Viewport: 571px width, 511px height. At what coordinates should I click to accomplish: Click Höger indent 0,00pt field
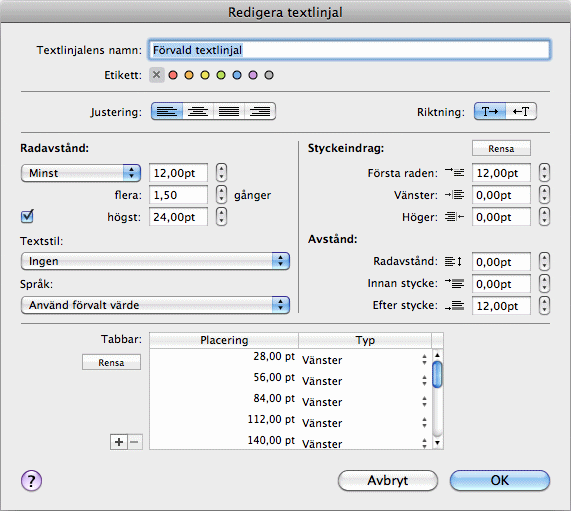coord(501,217)
